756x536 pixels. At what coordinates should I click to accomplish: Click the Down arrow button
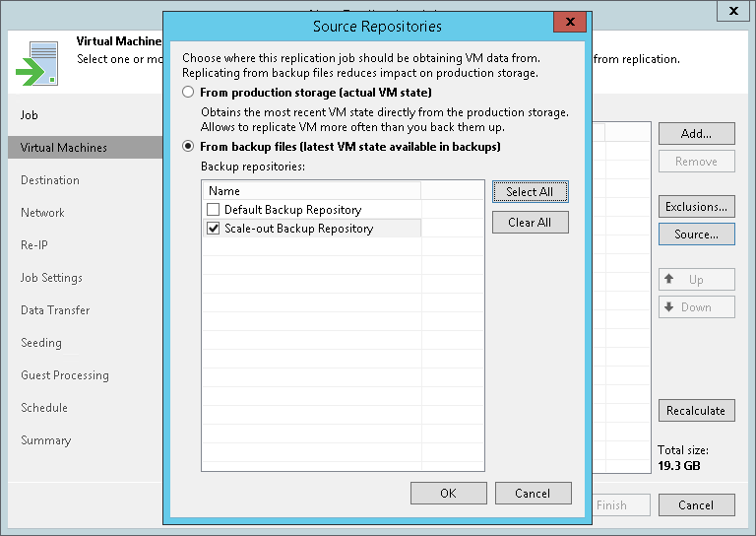(697, 306)
